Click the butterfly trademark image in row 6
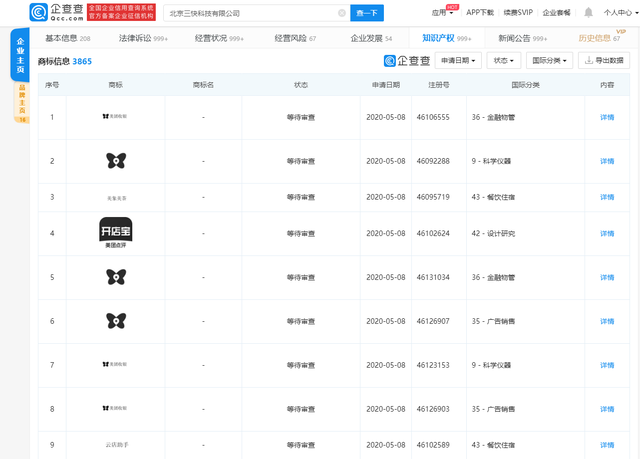The height and width of the screenshot is (459, 640). (116, 321)
